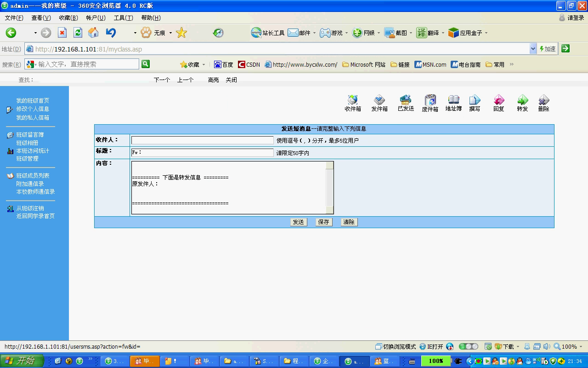Image resolution: width=588 pixels, height=368 pixels.
Task: Click the 撰写 compose message icon
Action: 475,103
